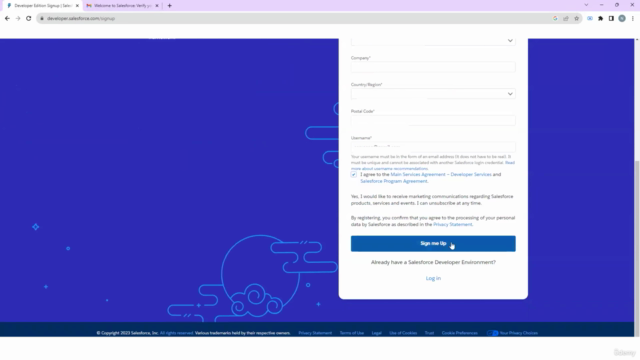Click the Company input field
This screenshot has height=360, width=640.
[433, 67]
